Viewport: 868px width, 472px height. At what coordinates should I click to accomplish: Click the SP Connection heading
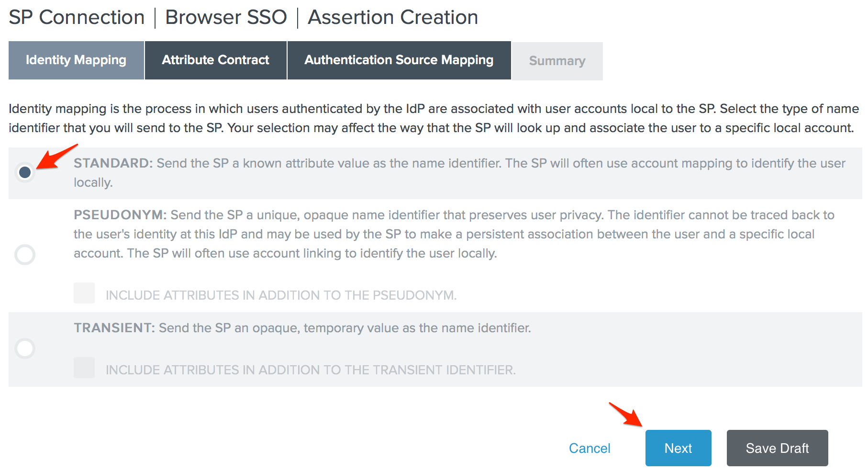coord(77,18)
